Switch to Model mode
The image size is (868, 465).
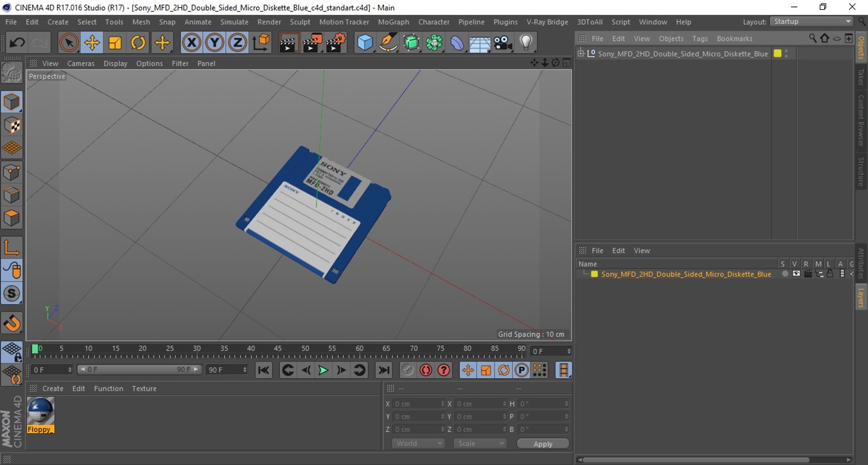[x=12, y=102]
